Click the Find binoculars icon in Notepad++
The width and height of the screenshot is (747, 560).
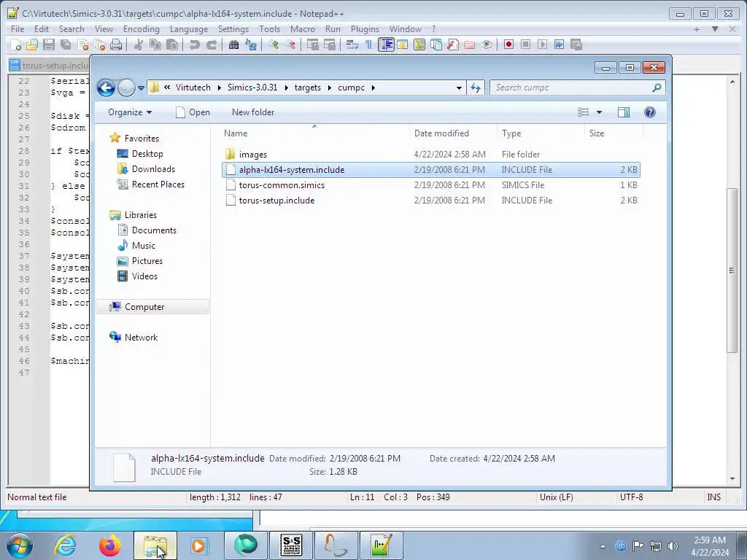(234, 44)
